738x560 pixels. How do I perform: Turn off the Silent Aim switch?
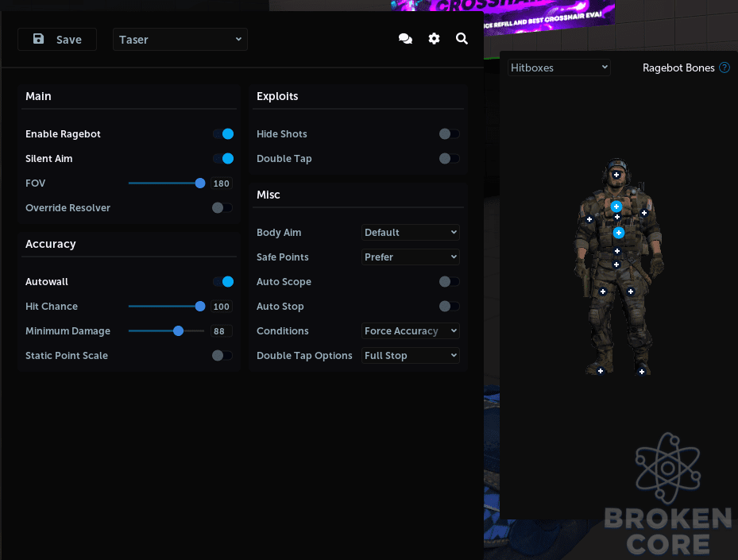(x=223, y=159)
